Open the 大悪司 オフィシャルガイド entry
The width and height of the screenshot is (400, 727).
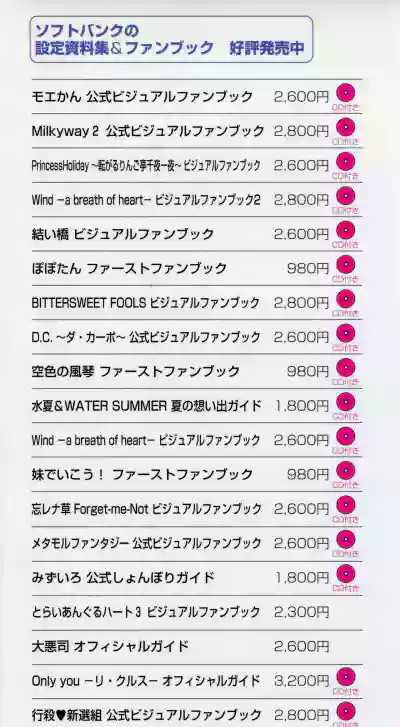click(x=110, y=646)
